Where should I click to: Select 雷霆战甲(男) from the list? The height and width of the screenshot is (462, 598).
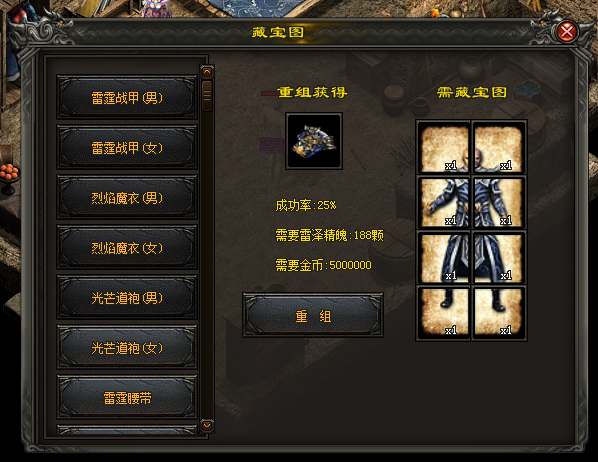coord(127,97)
